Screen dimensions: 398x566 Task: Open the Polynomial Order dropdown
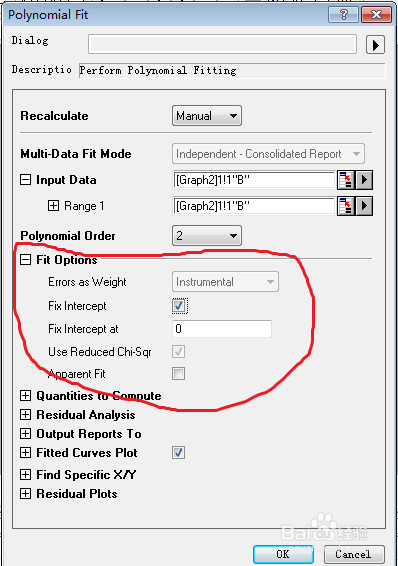coord(207,236)
